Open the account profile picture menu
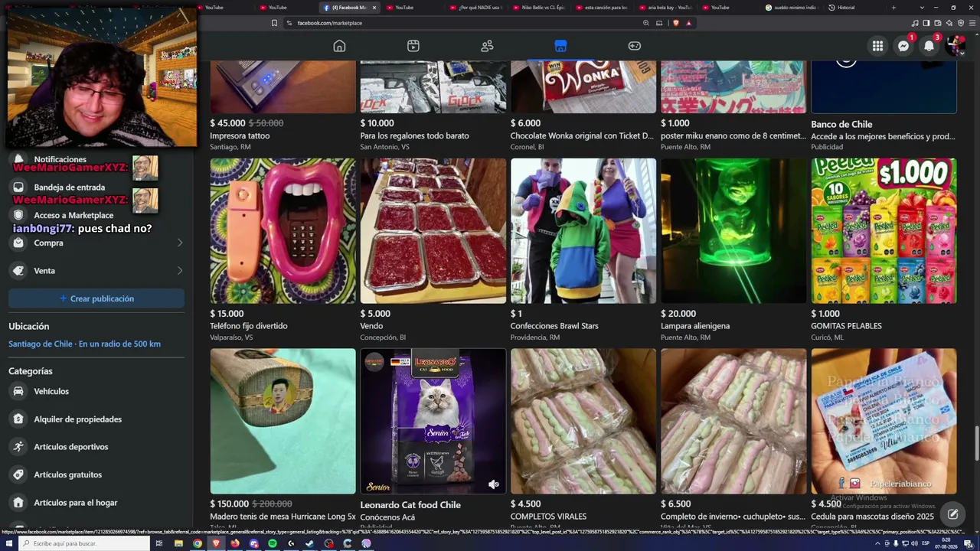Image resolution: width=980 pixels, height=551 pixels. click(x=955, y=46)
